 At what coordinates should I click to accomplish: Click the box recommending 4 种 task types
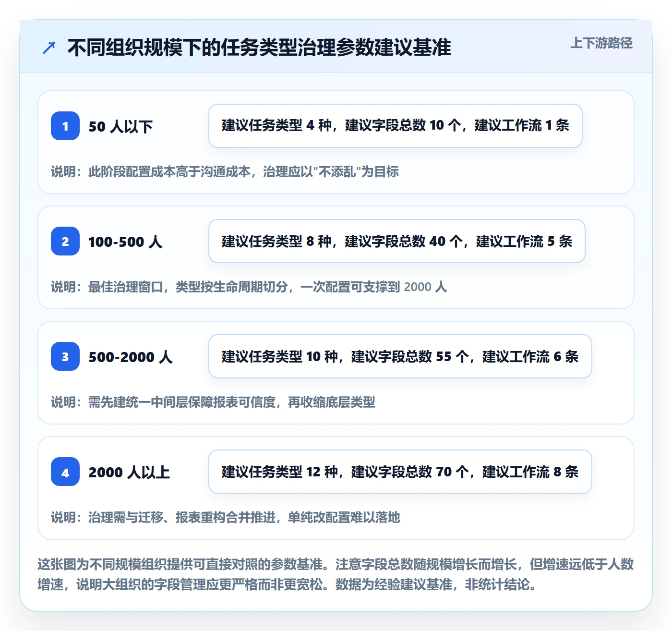(396, 126)
